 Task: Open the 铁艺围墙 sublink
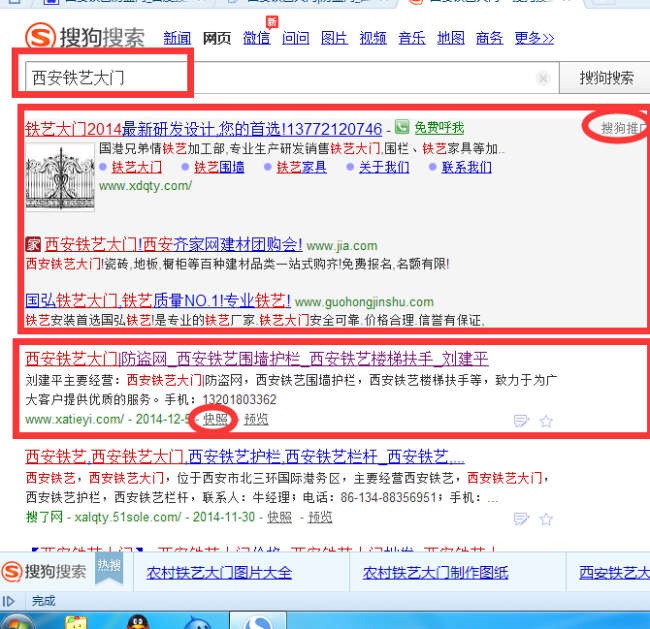click(219, 167)
